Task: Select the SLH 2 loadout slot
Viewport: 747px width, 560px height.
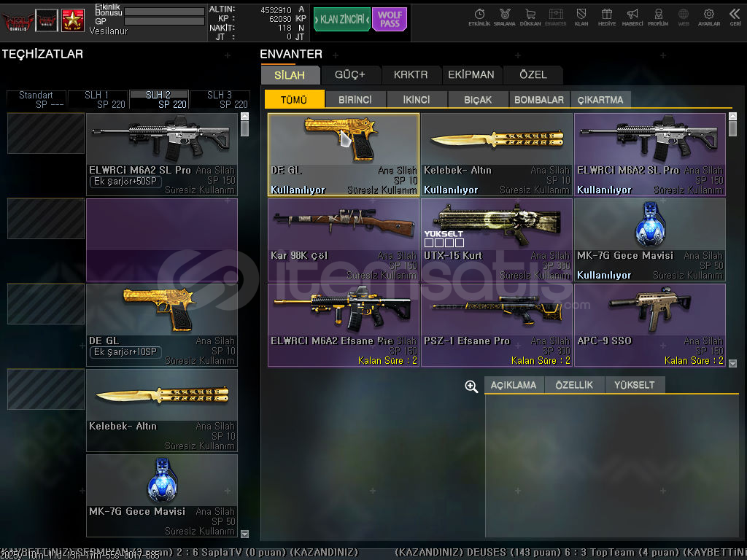Action: (159, 99)
